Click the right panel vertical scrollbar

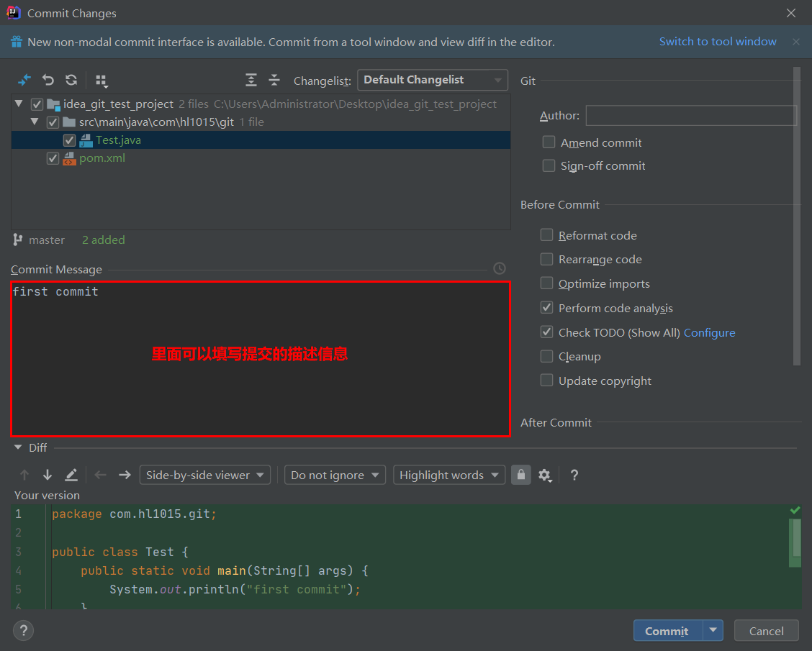pos(797,217)
